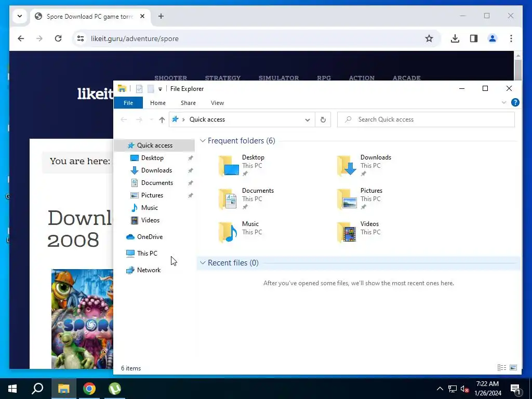532x399 pixels.
Task: Select Desktop in navigation pane
Action: [152, 158]
